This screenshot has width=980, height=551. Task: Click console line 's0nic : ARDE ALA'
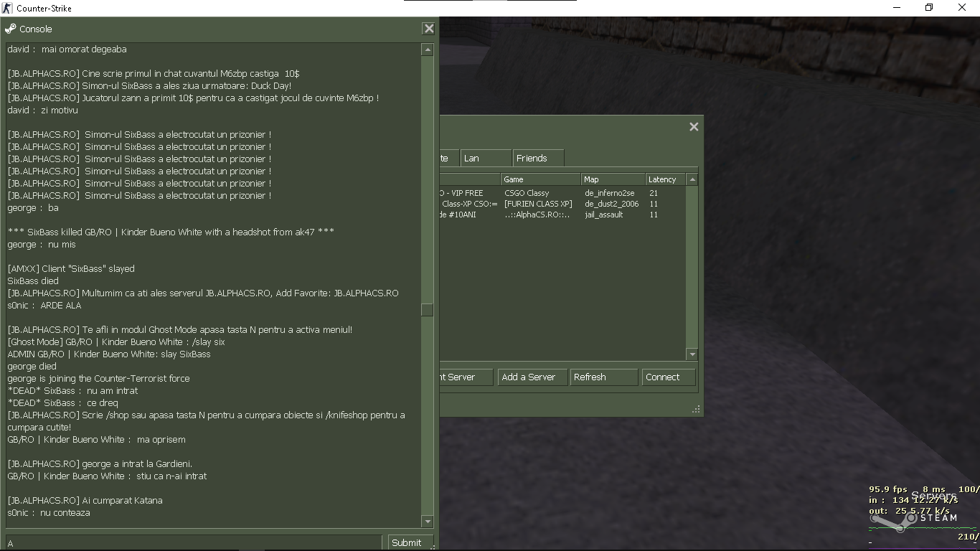pyautogui.click(x=44, y=306)
